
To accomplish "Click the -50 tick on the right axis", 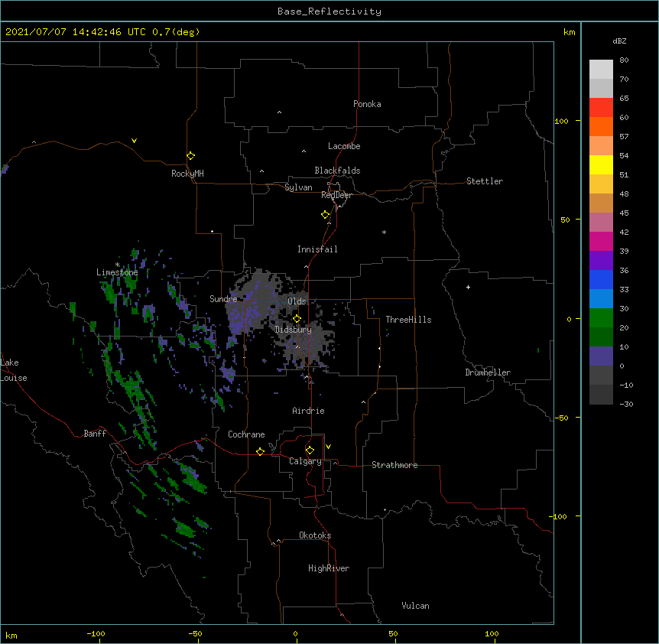I will tap(561, 418).
